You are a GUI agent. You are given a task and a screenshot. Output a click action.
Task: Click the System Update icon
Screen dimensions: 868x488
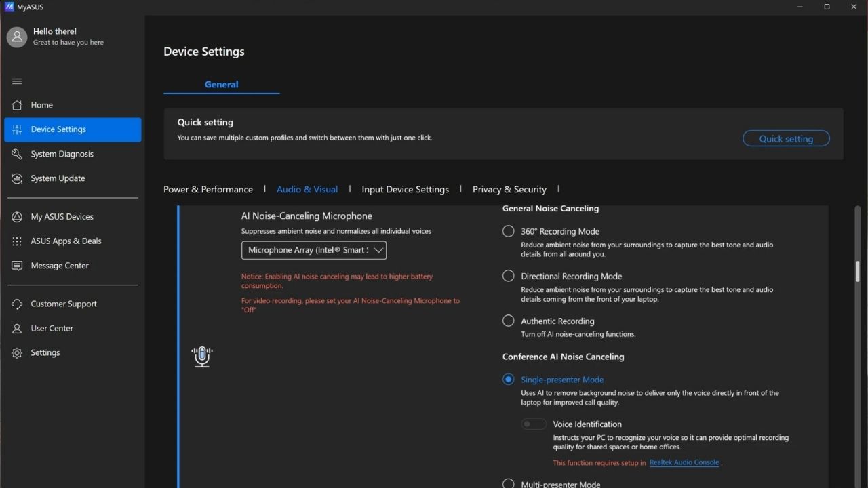coord(17,178)
